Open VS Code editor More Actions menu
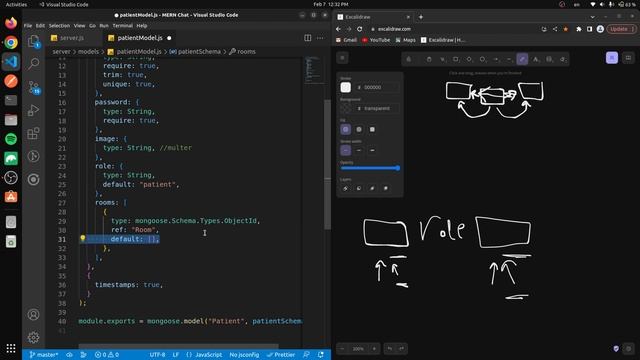Viewport: 640px width, 360px height. (320, 38)
